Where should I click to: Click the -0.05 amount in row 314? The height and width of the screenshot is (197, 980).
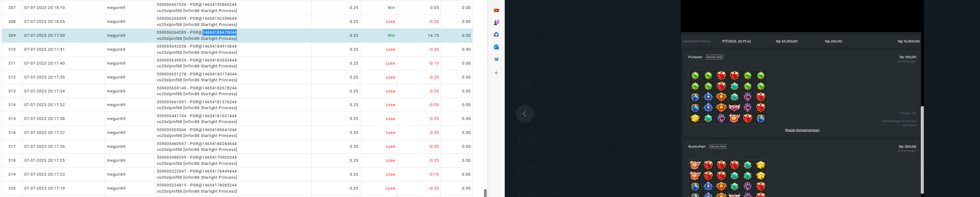(434, 105)
